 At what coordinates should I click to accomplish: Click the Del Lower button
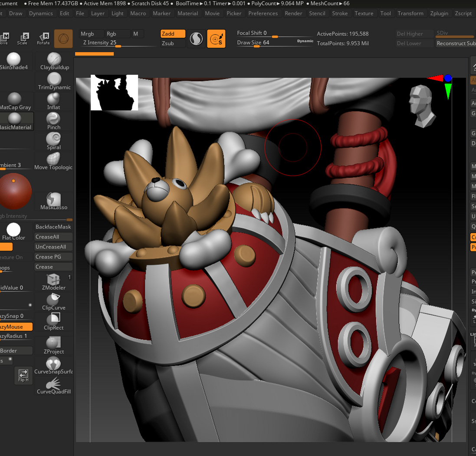pyautogui.click(x=414, y=43)
